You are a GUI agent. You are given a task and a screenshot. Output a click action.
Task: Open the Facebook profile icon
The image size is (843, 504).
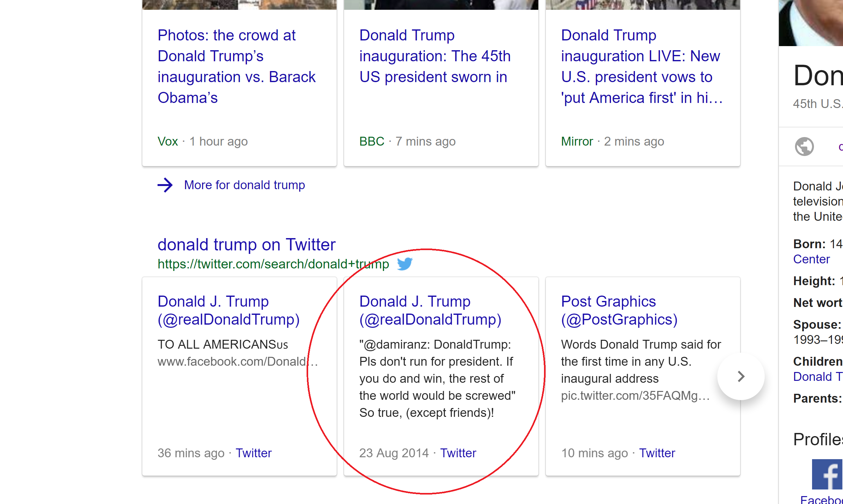click(828, 474)
